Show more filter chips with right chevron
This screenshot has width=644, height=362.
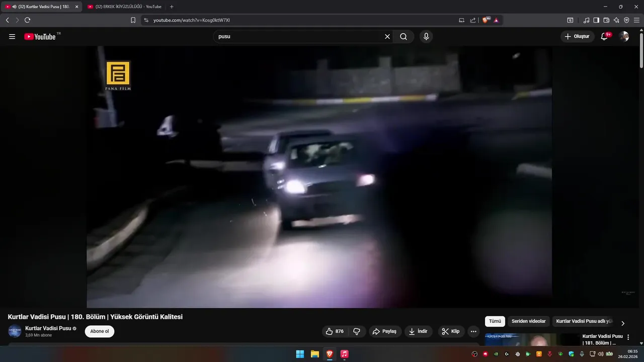(622, 323)
